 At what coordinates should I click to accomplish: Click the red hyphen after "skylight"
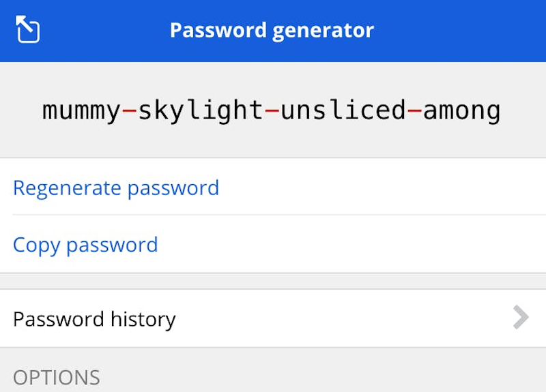pos(272,110)
